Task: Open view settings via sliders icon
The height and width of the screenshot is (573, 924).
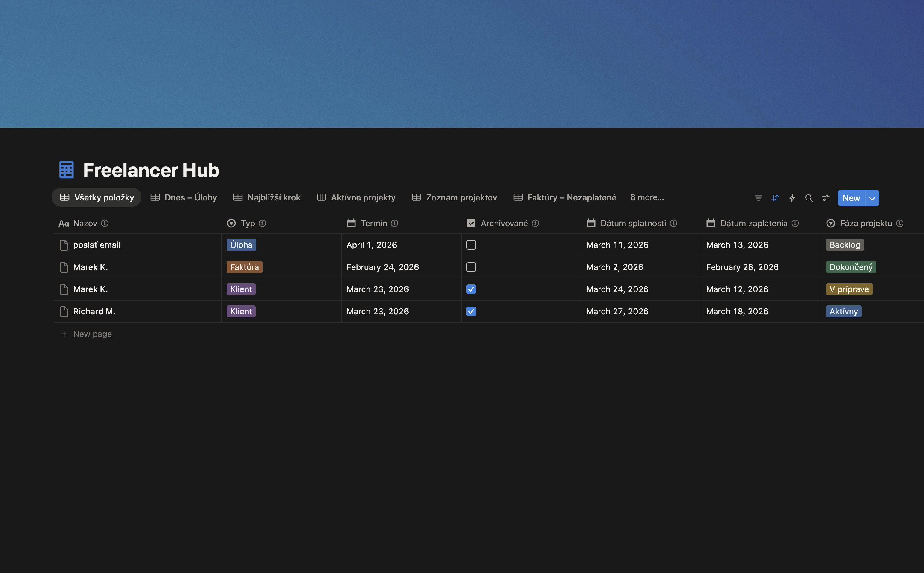Action: point(825,198)
